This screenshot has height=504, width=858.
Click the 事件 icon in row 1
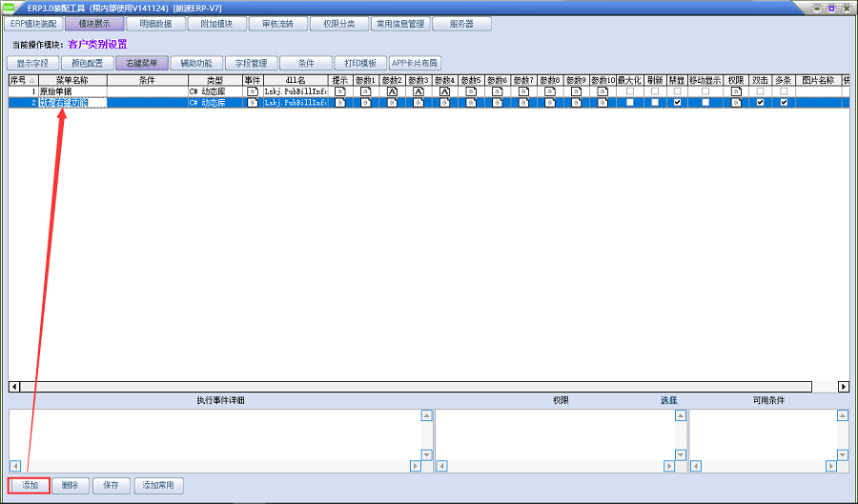(x=253, y=91)
